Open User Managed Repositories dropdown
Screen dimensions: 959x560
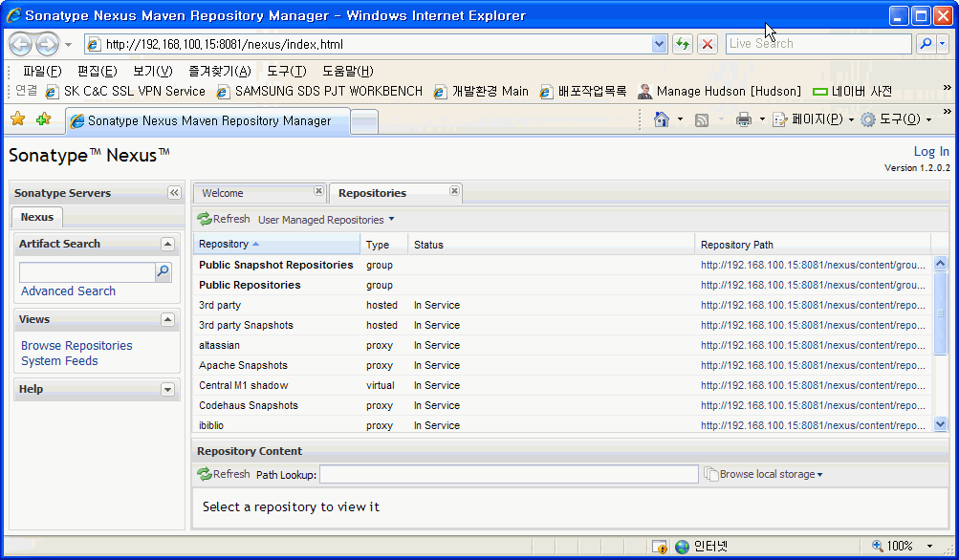(326, 220)
